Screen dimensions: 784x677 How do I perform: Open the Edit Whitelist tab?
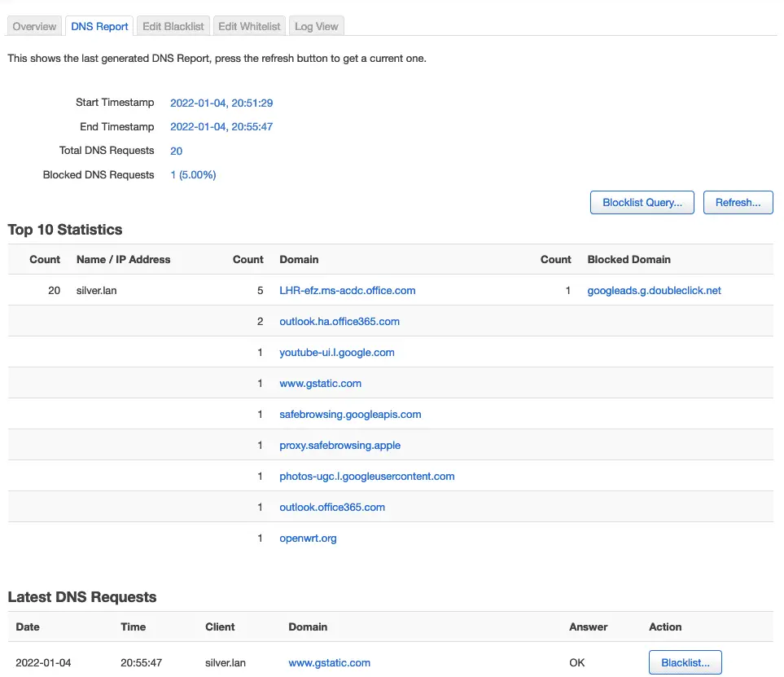(x=249, y=27)
